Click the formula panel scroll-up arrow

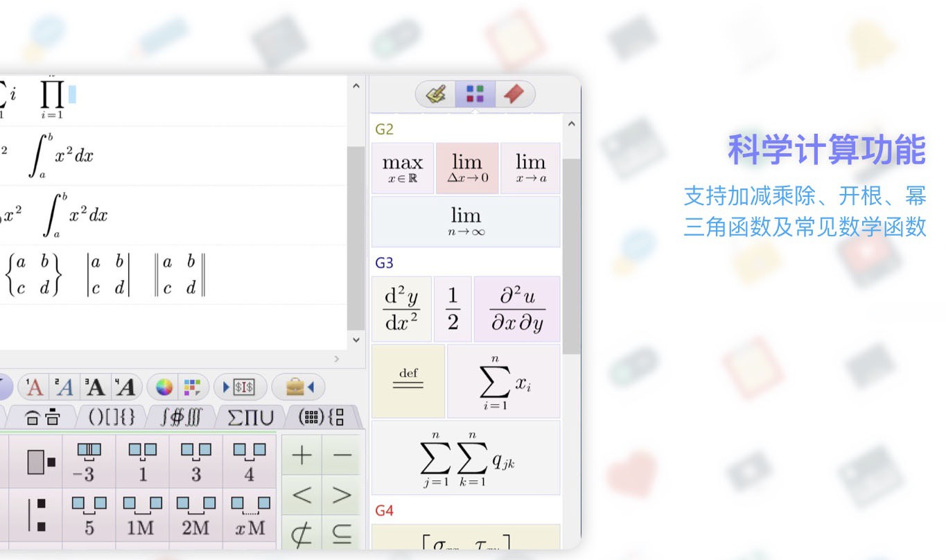[572, 124]
